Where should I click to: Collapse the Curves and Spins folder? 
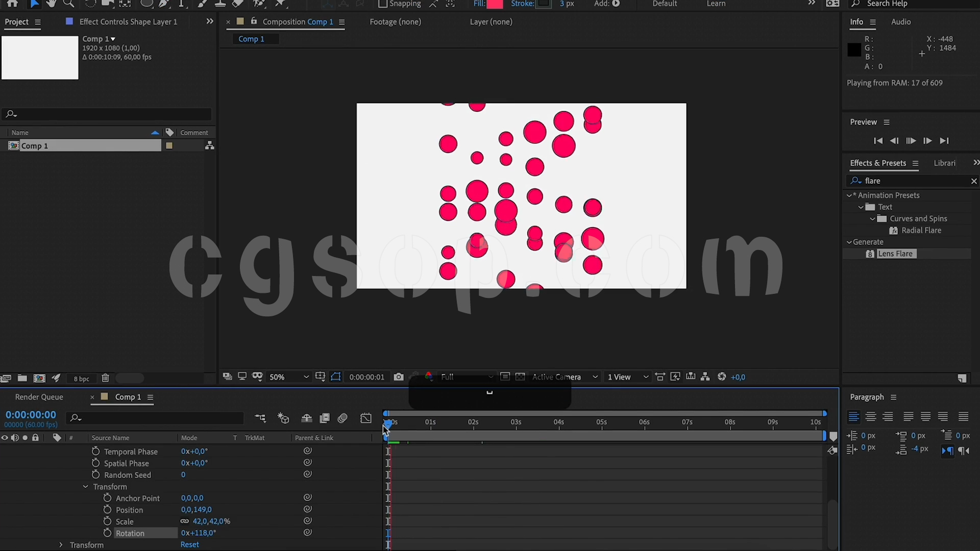[872, 219]
